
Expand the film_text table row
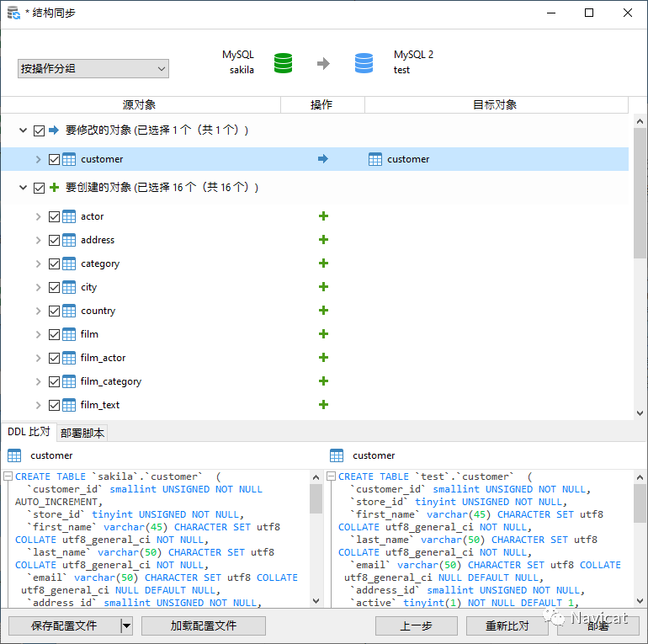click(x=38, y=405)
